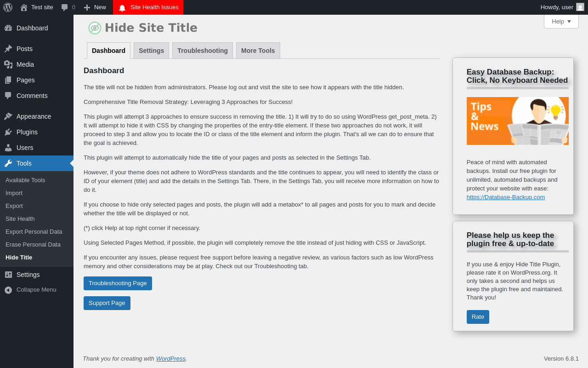
Task: Open the Plugins plug icon
Action: click(8, 132)
